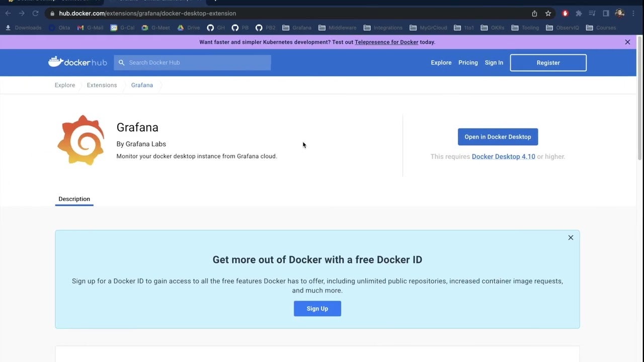Screen dimensions: 644x362
Task: Click the lock icon in the address bar
Action: pyautogui.click(x=52, y=14)
